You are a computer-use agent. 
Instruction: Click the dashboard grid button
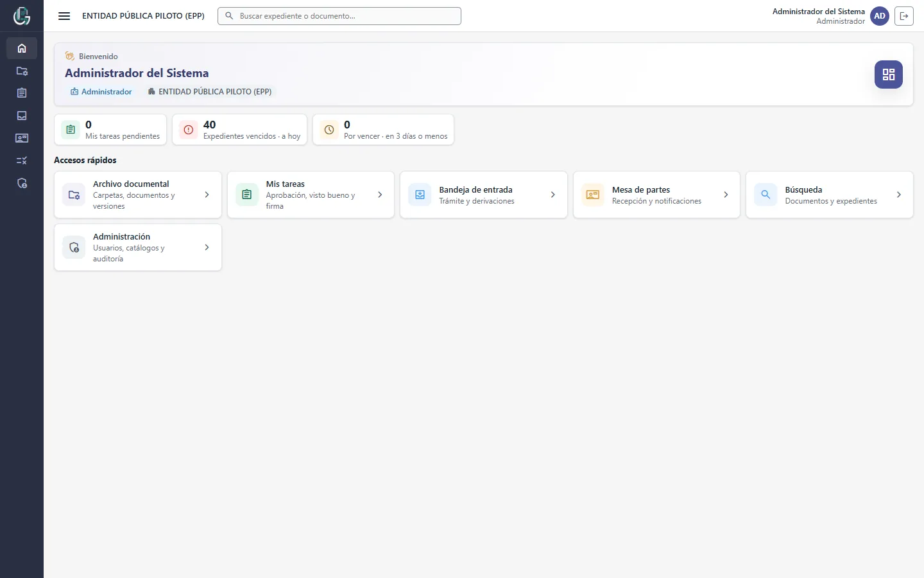pos(889,74)
